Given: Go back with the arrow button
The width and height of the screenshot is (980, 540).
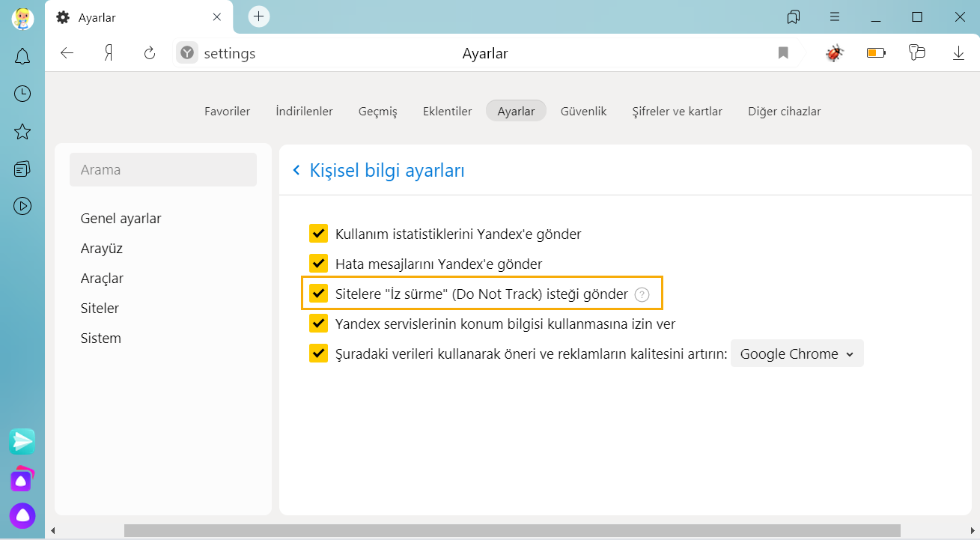Looking at the screenshot, I should click(x=67, y=53).
